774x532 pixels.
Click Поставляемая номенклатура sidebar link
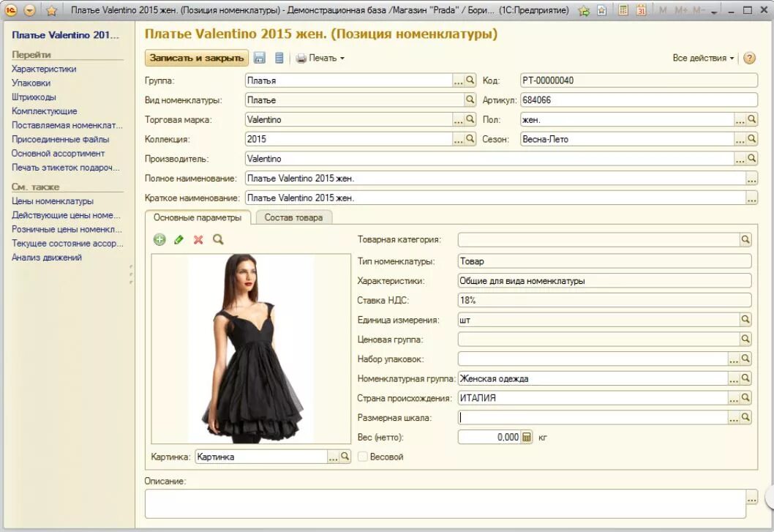tap(67, 125)
